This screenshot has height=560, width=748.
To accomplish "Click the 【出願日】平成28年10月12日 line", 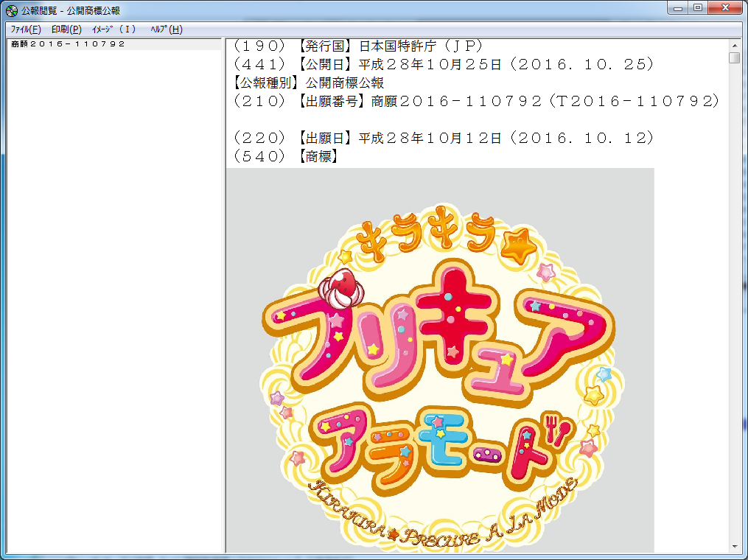I will pos(443,139).
